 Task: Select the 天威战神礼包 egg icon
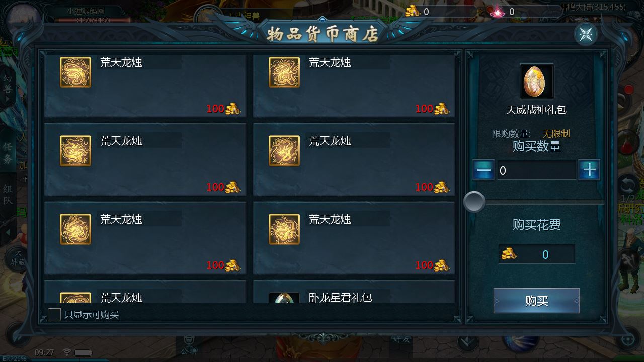pos(536,81)
